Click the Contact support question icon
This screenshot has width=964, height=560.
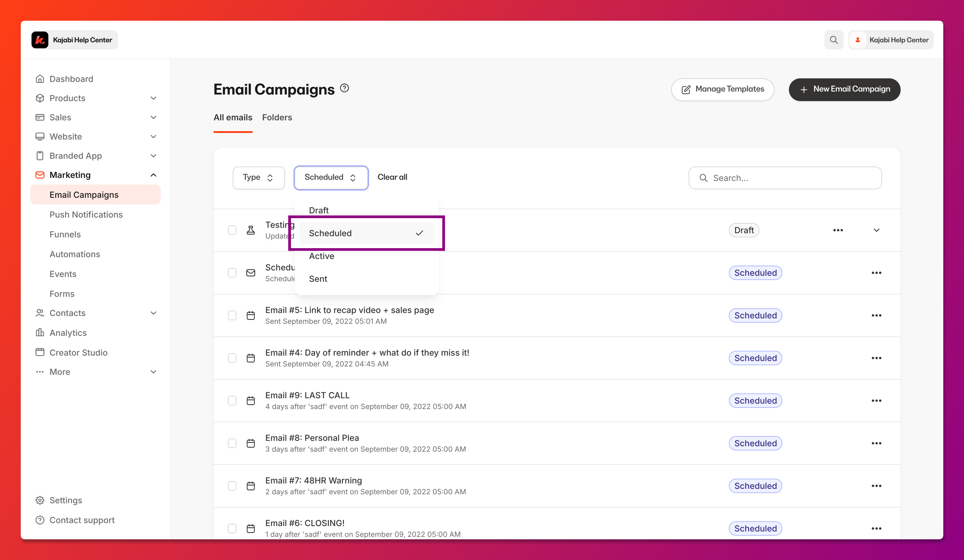pos(40,520)
